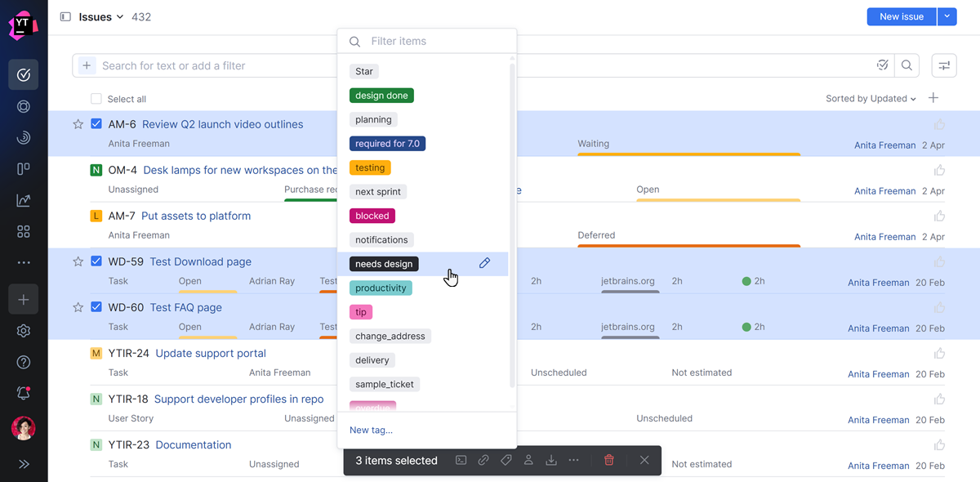Open the more options menu in selection toolbar

[573, 460]
